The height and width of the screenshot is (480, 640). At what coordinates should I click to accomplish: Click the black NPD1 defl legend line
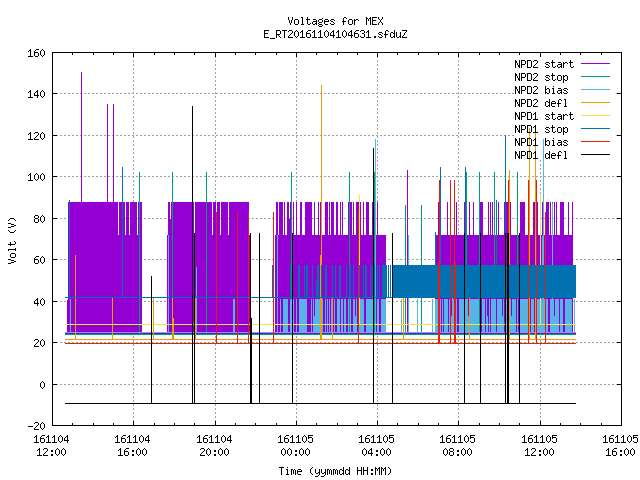[595, 155]
